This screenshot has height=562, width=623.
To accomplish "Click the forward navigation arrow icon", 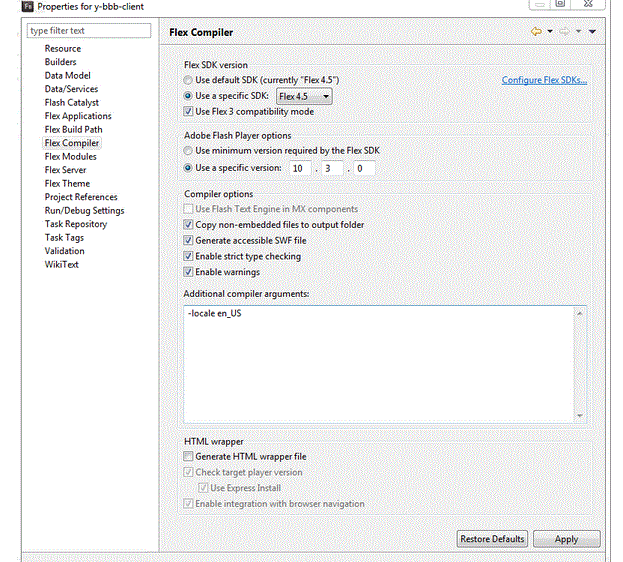I will (566, 32).
